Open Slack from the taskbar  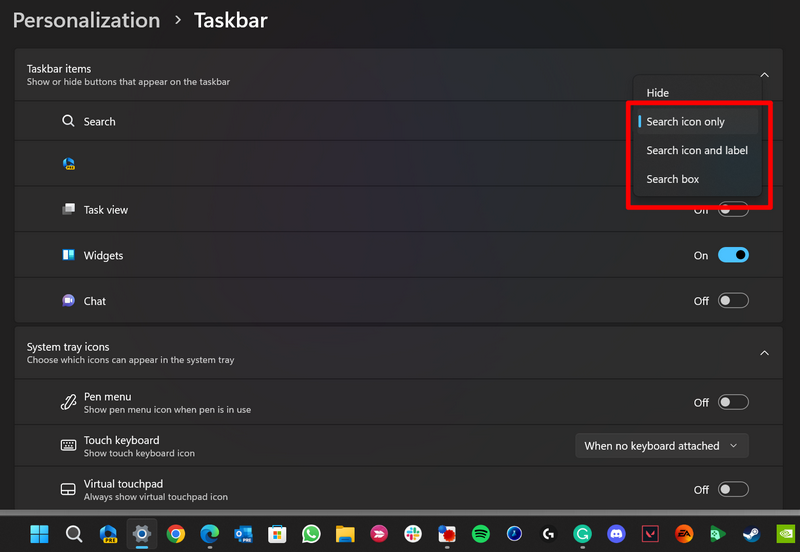pyautogui.click(x=413, y=534)
